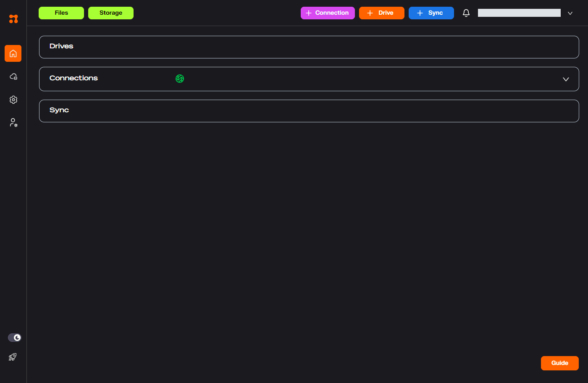588x383 pixels.
Task: Click the green connection service icon
Action: point(180,79)
